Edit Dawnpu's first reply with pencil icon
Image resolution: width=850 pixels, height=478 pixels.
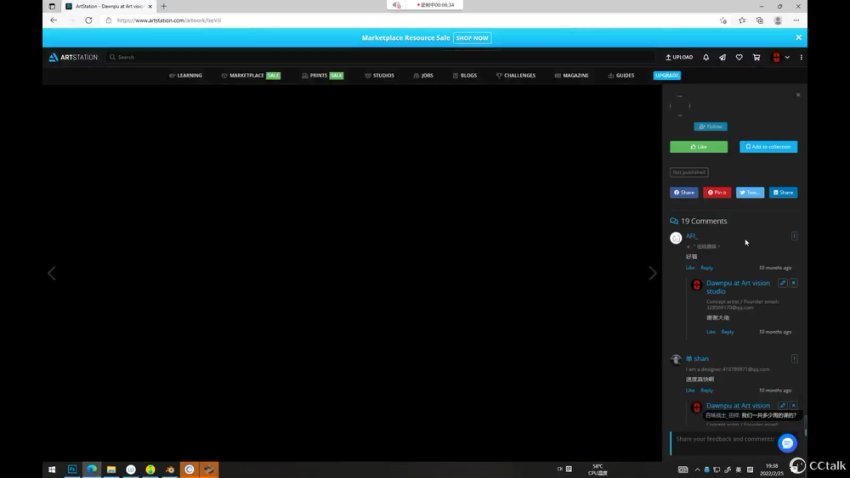(x=783, y=283)
